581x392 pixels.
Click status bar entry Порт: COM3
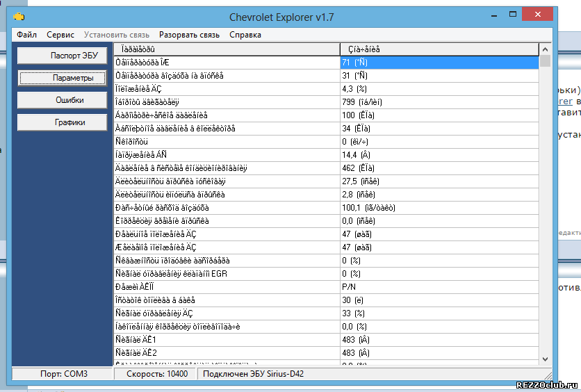pyautogui.click(x=63, y=374)
